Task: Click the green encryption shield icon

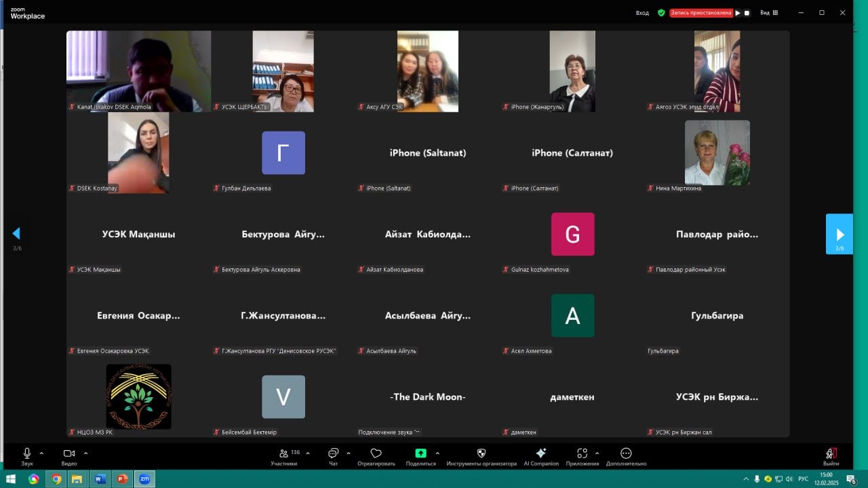Action: coord(661,12)
